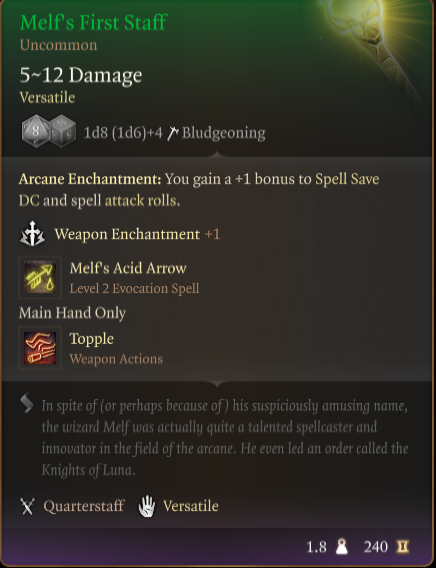Click the Versatile hand icon
This screenshot has height=568, width=436.
coord(147,506)
